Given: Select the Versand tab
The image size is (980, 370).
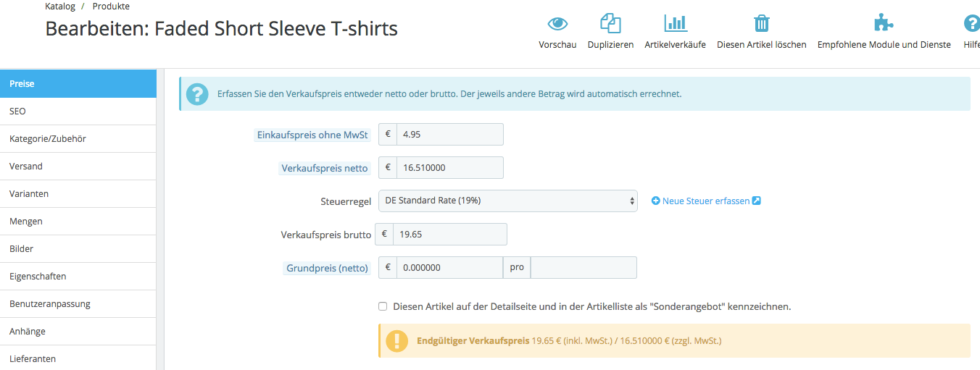Looking at the screenshot, I should (x=78, y=167).
